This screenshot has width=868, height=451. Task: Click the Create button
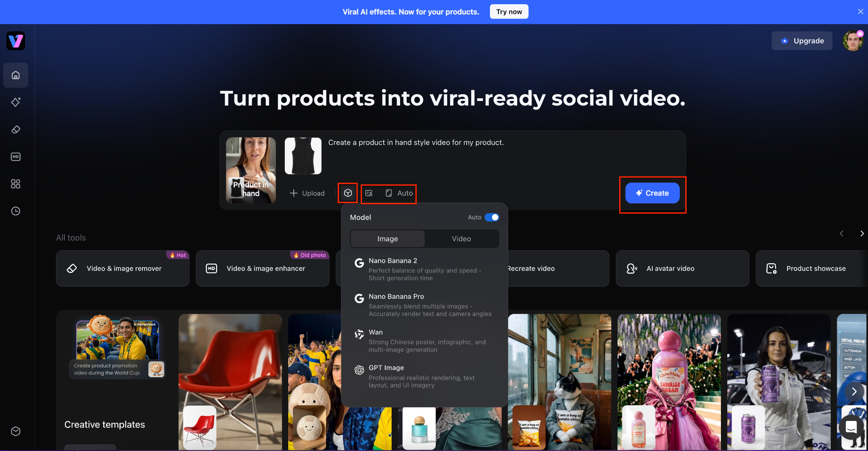point(652,193)
